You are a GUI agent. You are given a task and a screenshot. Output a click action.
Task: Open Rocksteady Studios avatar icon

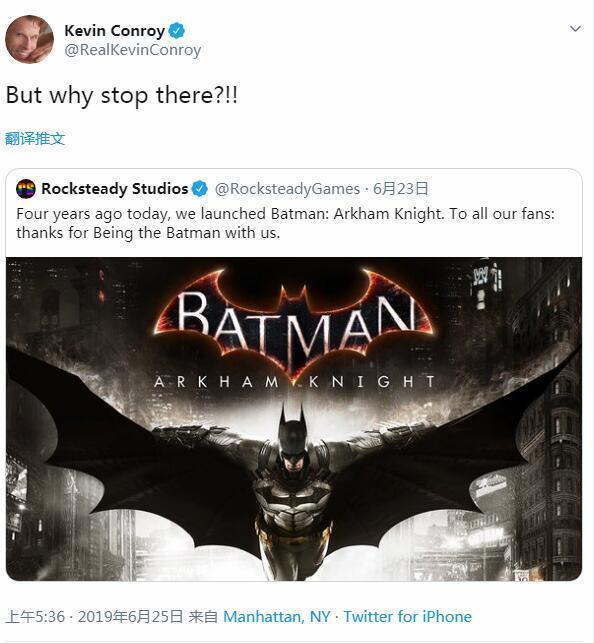click(x=26, y=189)
